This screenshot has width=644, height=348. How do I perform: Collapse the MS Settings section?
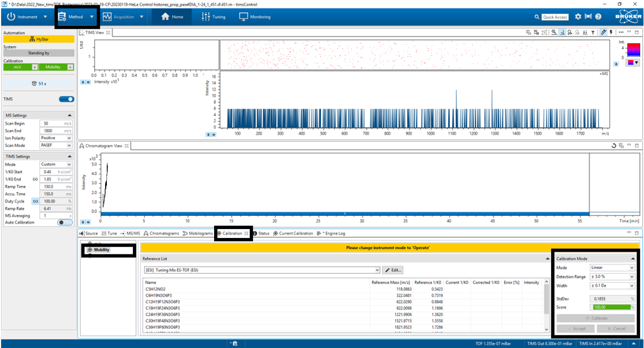coord(70,115)
